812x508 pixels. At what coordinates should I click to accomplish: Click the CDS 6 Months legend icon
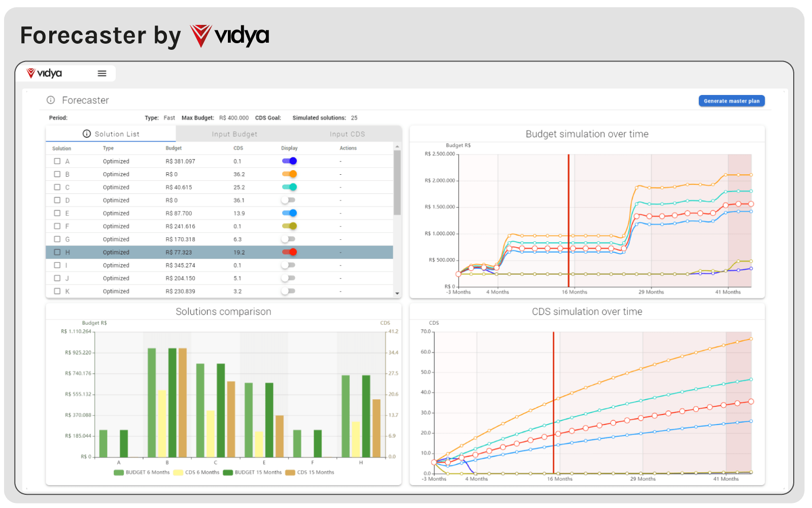tap(178, 472)
